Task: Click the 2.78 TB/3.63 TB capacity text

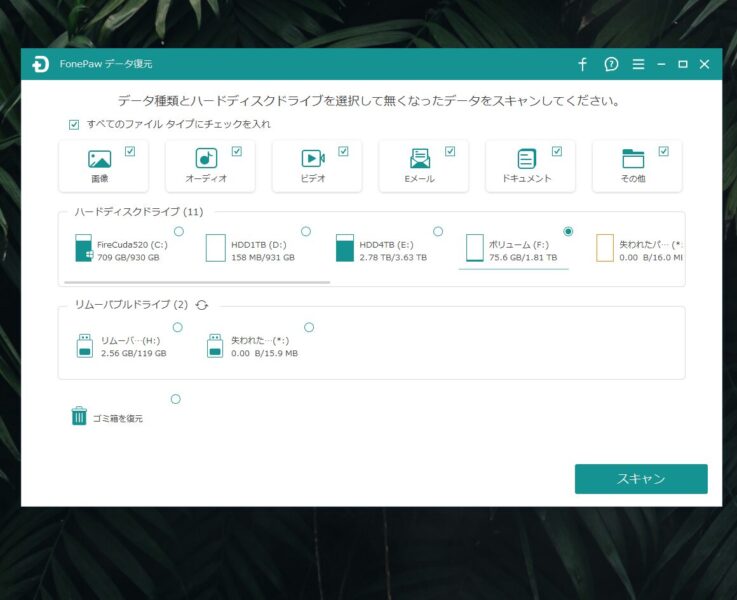Action: pyautogui.click(x=393, y=257)
